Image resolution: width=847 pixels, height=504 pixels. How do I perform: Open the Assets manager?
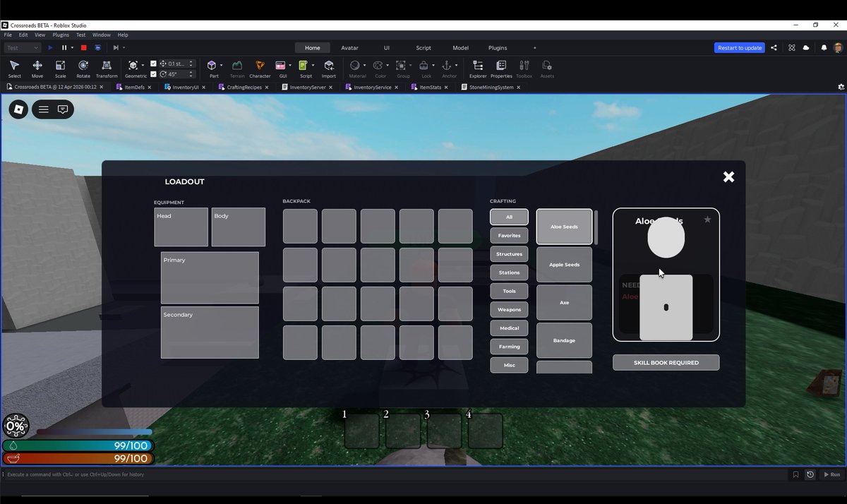547,68
